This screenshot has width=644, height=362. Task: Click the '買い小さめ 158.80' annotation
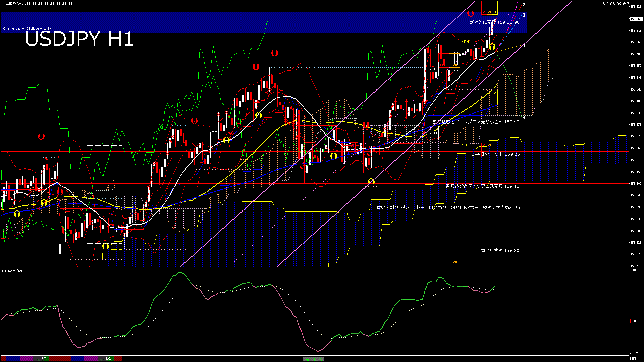pyautogui.click(x=500, y=250)
